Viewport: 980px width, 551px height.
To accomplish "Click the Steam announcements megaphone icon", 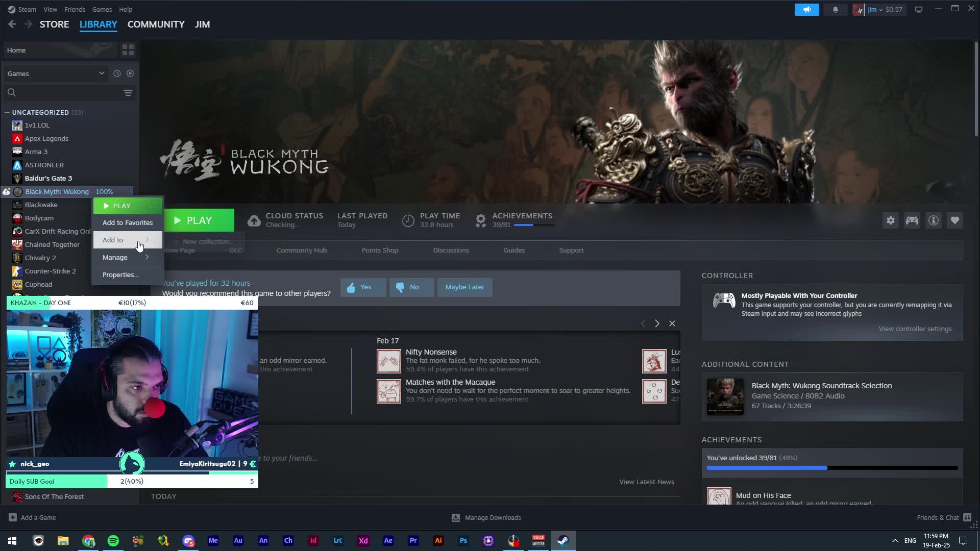I will (806, 10).
